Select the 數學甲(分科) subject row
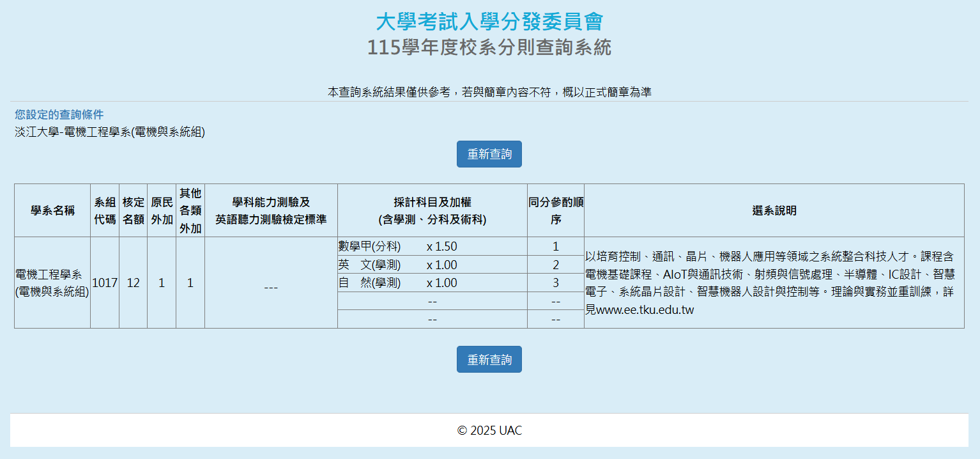 (x=398, y=247)
